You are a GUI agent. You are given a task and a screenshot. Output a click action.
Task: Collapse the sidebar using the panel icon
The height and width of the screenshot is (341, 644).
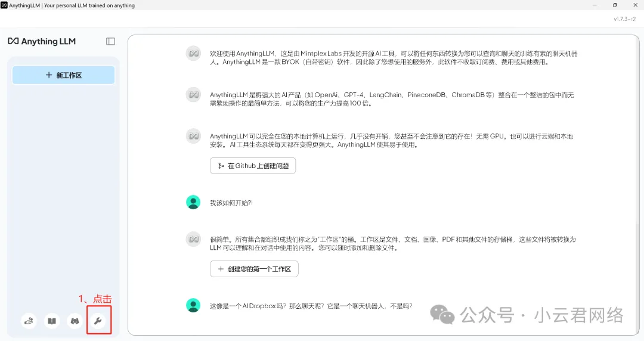pyautogui.click(x=110, y=41)
